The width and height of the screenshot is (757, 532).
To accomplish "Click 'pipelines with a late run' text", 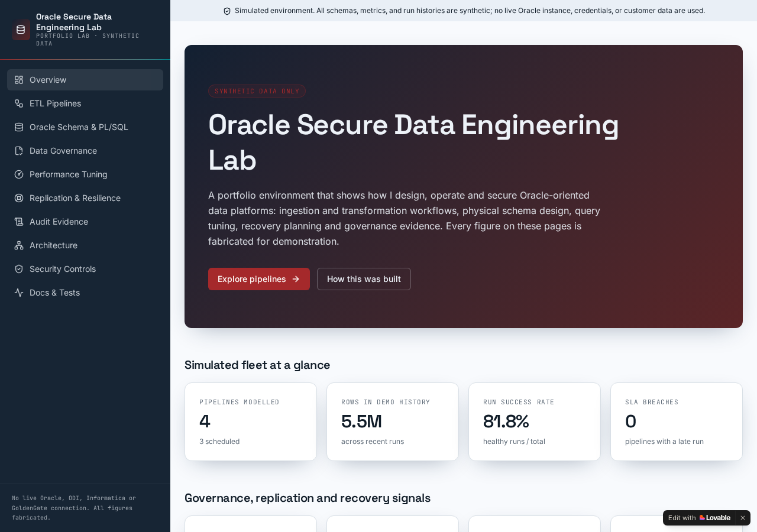I will coord(664,442).
